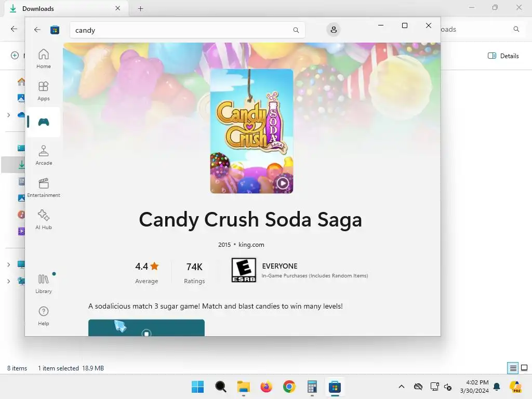The image size is (532, 399).
Task: Click the Candy Crush Soda Saga title
Action: (x=250, y=220)
